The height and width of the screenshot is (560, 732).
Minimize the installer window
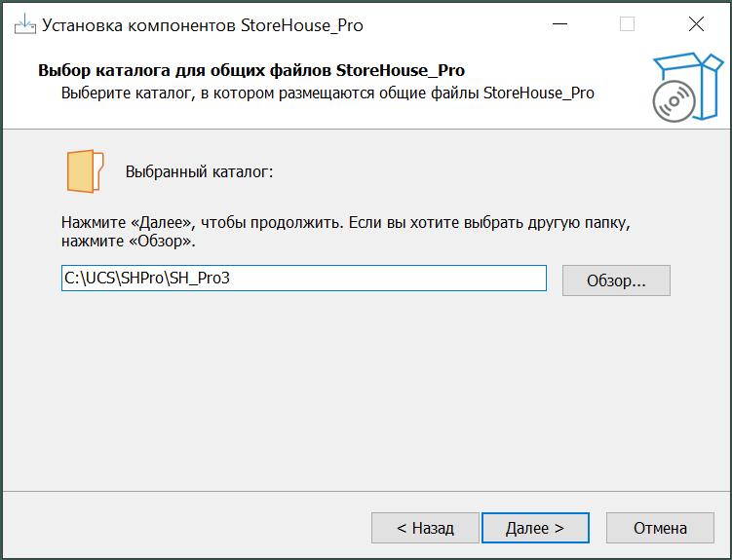point(559,25)
